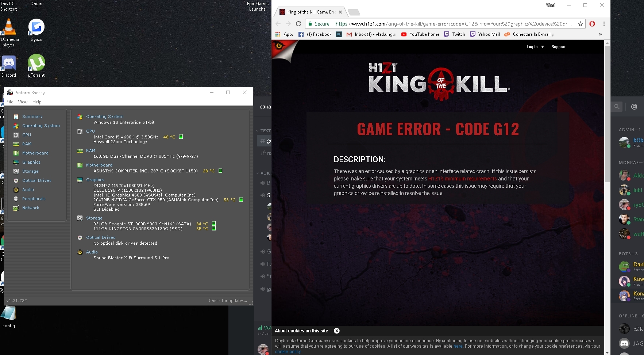
Task: Open Facebook bookmark
Action: tap(315, 34)
